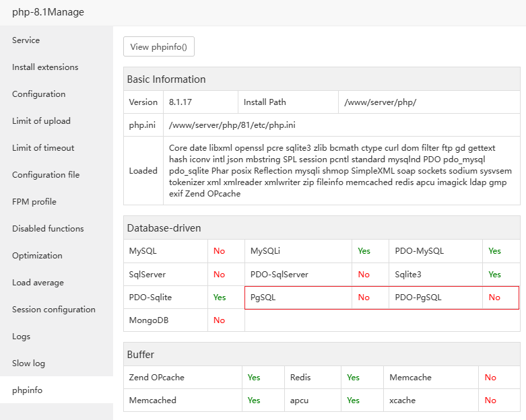Open the Logs section

tap(22, 337)
